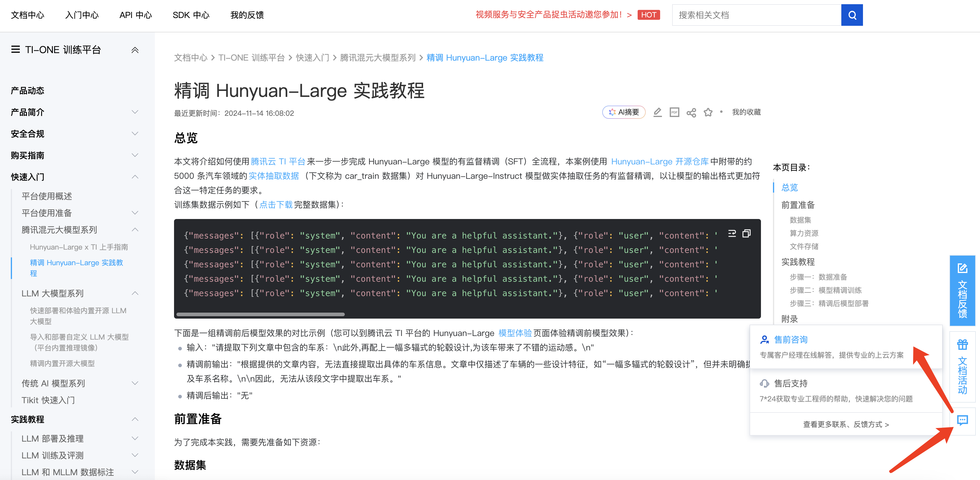Expand the 安全合规 sidebar section
The height and width of the screenshot is (480, 980).
tap(135, 133)
